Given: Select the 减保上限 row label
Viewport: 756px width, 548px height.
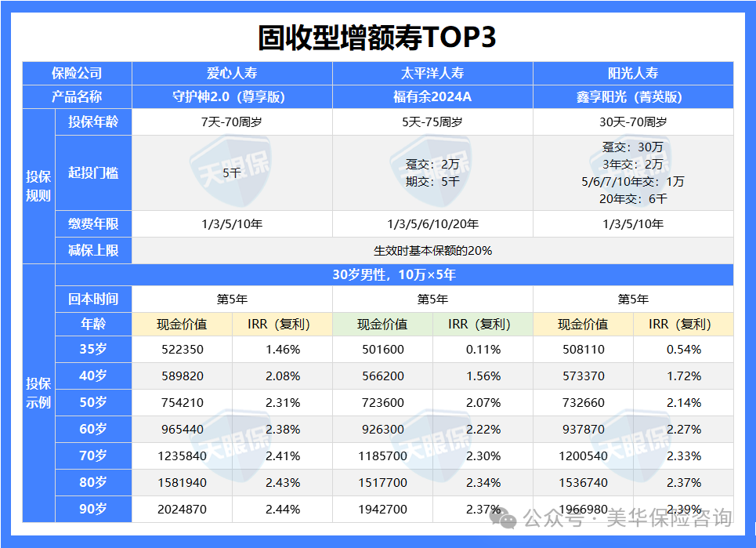Looking at the screenshot, I should 93,251.
